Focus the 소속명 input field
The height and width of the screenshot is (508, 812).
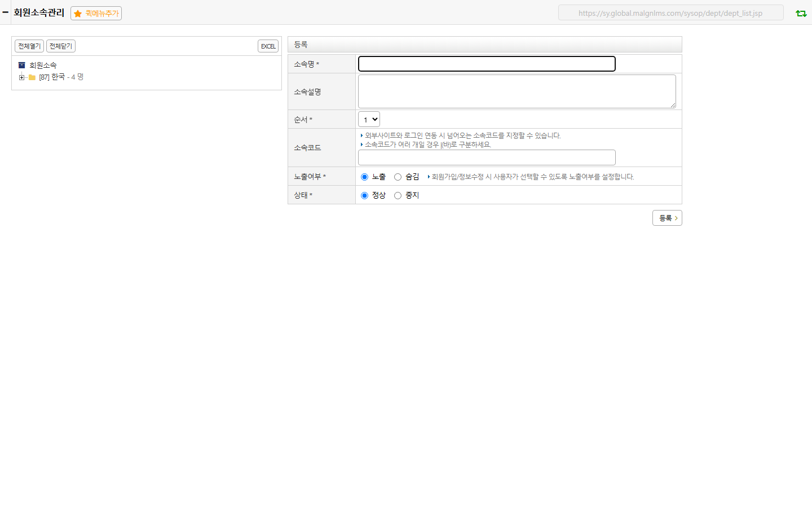pos(487,64)
